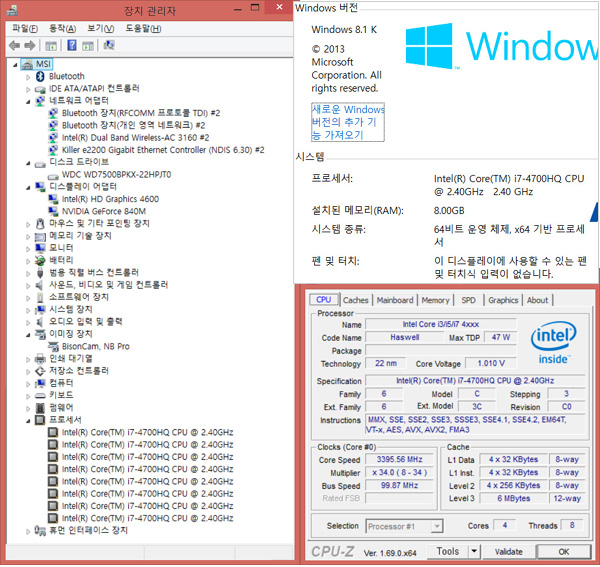Click the Core Speed value 3395.56 MHz field
This screenshot has width=600, height=567.
(399, 459)
